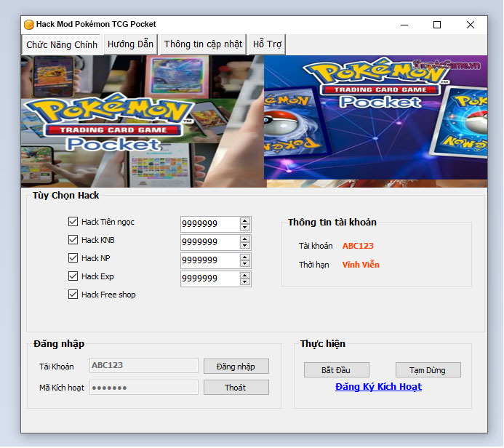Click the right Pokémon Pocket banner image
The height and width of the screenshot is (448, 504).
click(375, 118)
